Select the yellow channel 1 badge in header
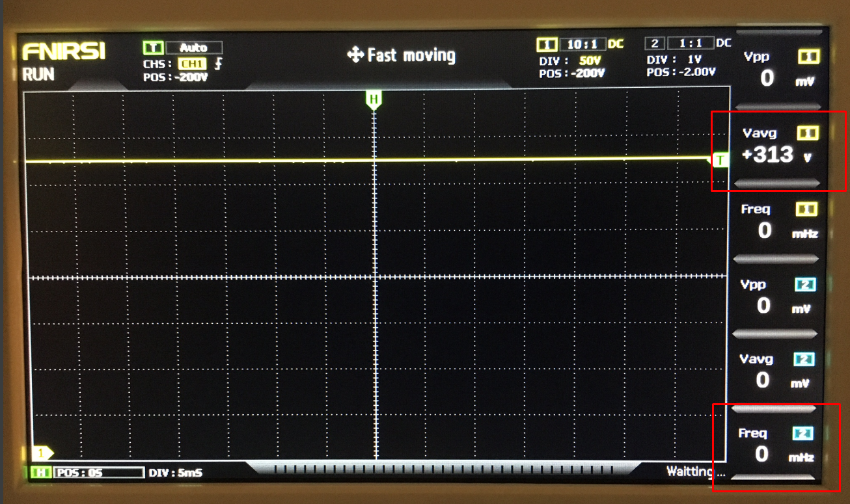 point(546,44)
